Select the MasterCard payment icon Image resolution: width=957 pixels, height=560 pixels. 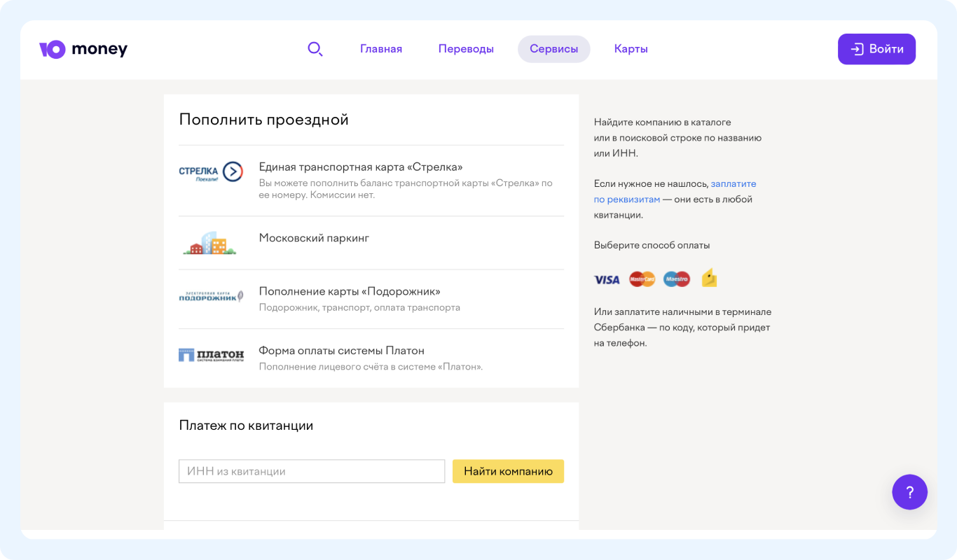tap(642, 279)
